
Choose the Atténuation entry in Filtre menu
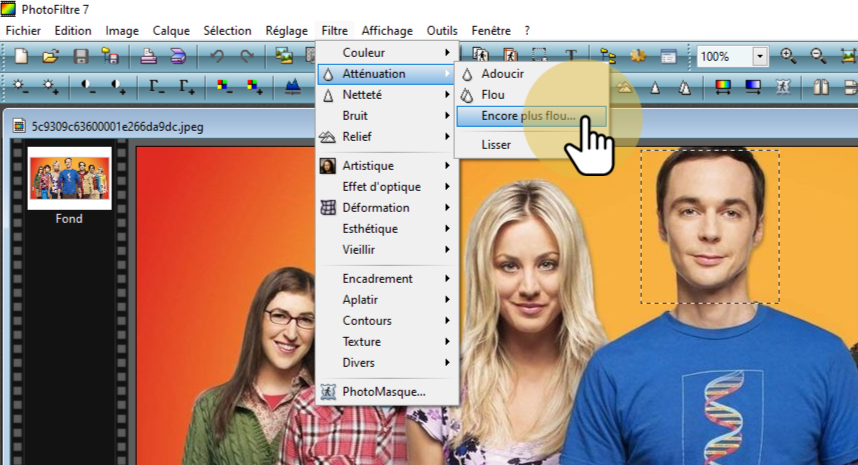(387, 74)
